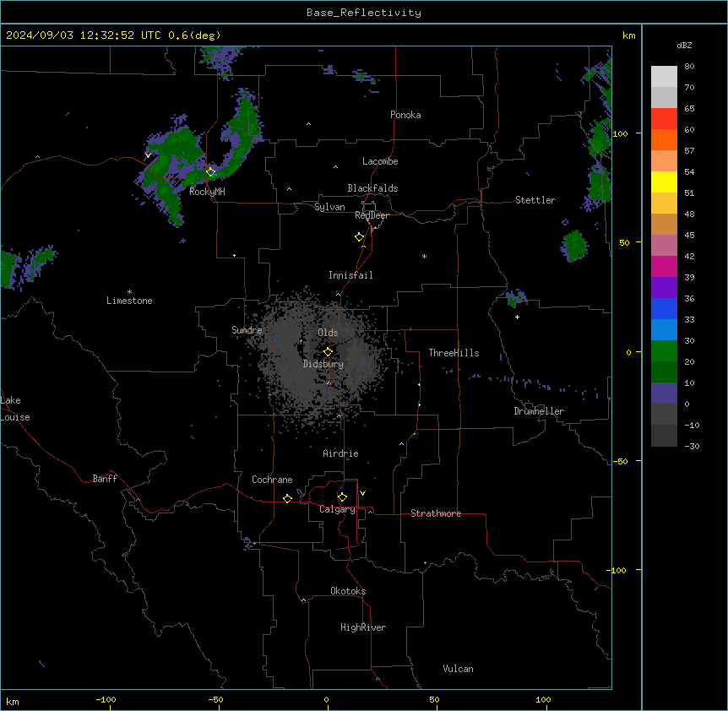Click the -30 value in dBZ legend

click(x=692, y=446)
